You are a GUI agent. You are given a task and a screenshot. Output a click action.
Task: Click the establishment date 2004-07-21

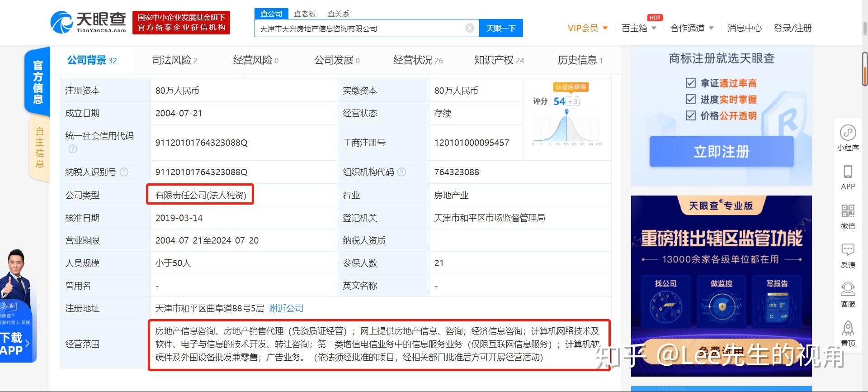point(179,113)
